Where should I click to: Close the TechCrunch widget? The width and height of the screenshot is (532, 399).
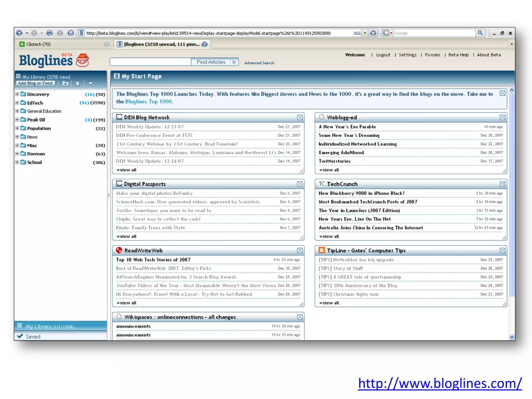point(502,184)
